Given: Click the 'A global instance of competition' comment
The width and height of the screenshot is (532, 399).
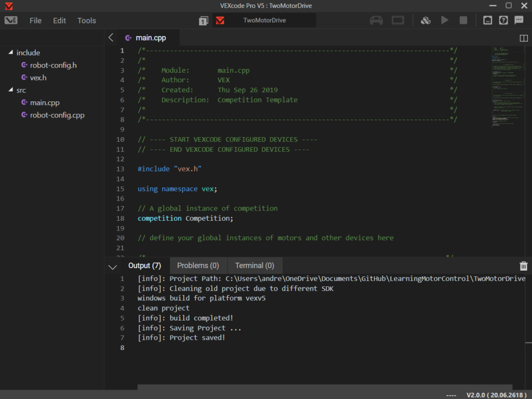Looking at the screenshot, I should 207,209.
